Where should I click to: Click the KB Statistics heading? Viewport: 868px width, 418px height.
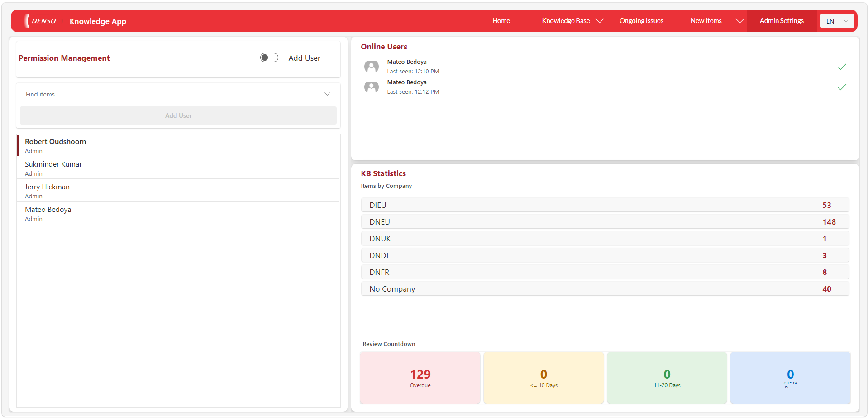click(383, 173)
